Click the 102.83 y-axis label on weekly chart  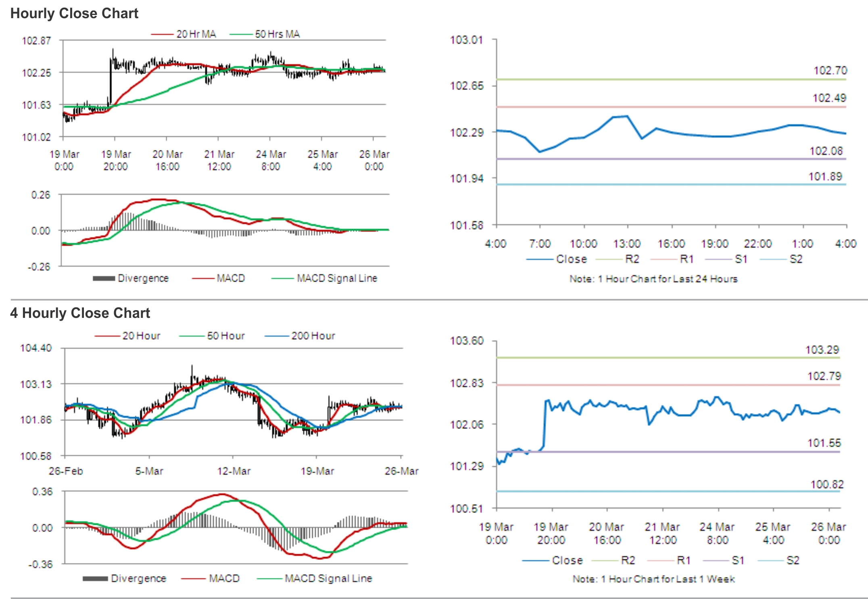click(467, 383)
